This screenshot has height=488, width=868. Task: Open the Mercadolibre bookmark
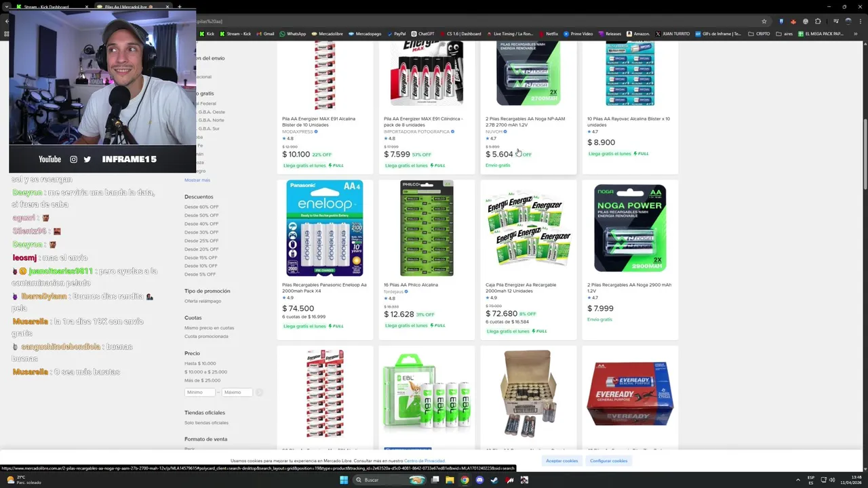327,34
